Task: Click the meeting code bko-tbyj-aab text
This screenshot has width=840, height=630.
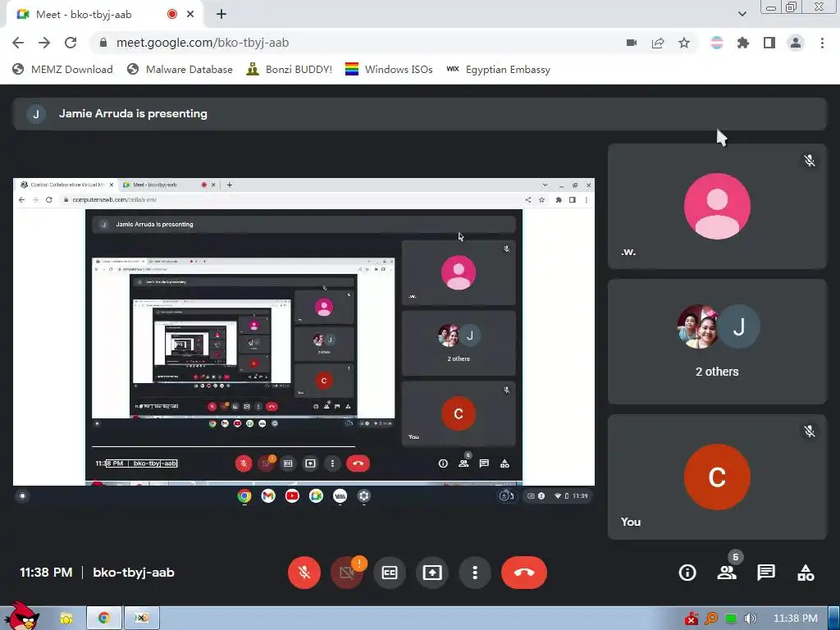Action: (134, 573)
